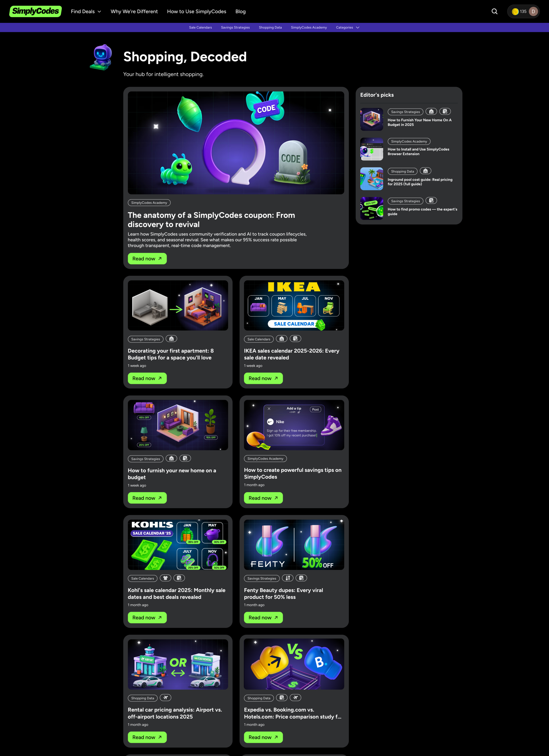Click the robot mascot beside Shopping, Decoded
The width and height of the screenshot is (549, 756).
click(x=102, y=57)
